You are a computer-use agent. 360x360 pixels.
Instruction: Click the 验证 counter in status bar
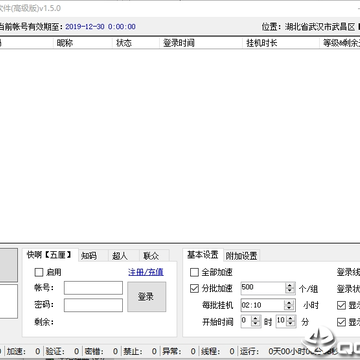pos(62,351)
